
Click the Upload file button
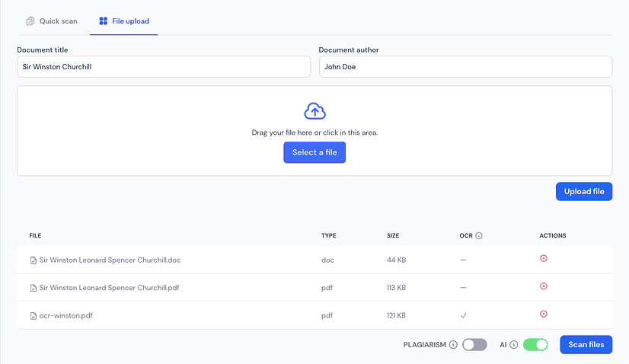584,192
